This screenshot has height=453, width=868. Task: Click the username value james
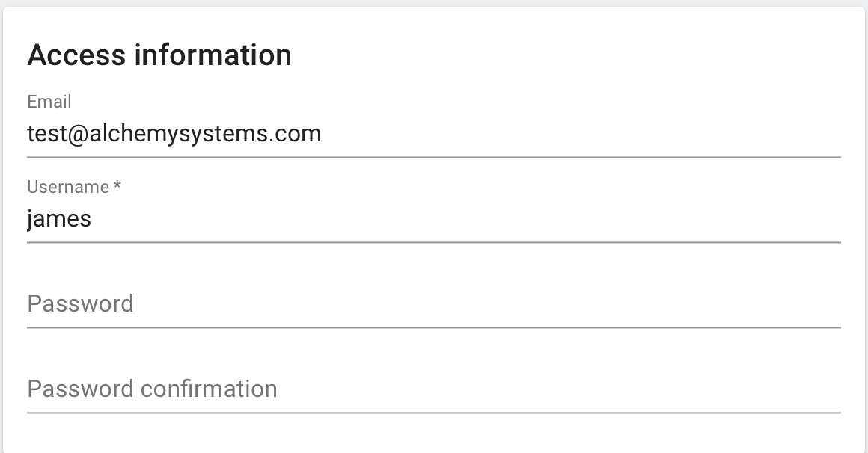[x=59, y=220]
